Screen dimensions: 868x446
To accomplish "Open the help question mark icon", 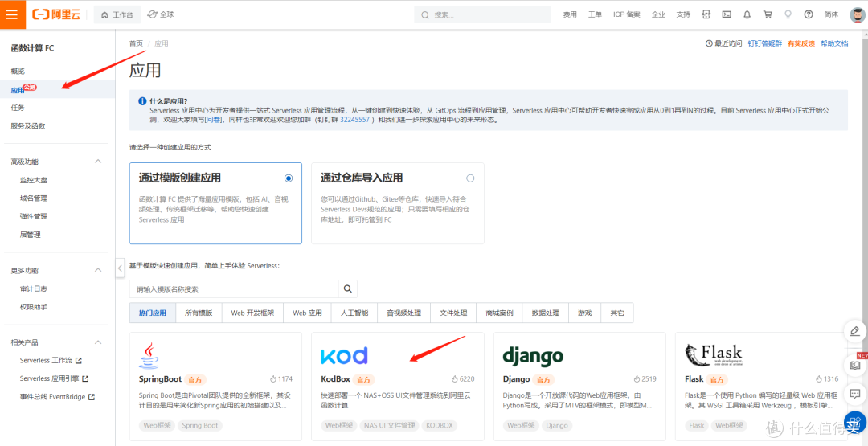I will [809, 15].
